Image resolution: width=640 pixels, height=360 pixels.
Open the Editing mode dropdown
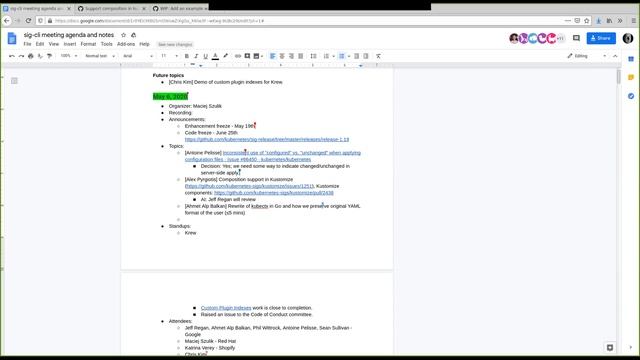[x=587, y=56]
